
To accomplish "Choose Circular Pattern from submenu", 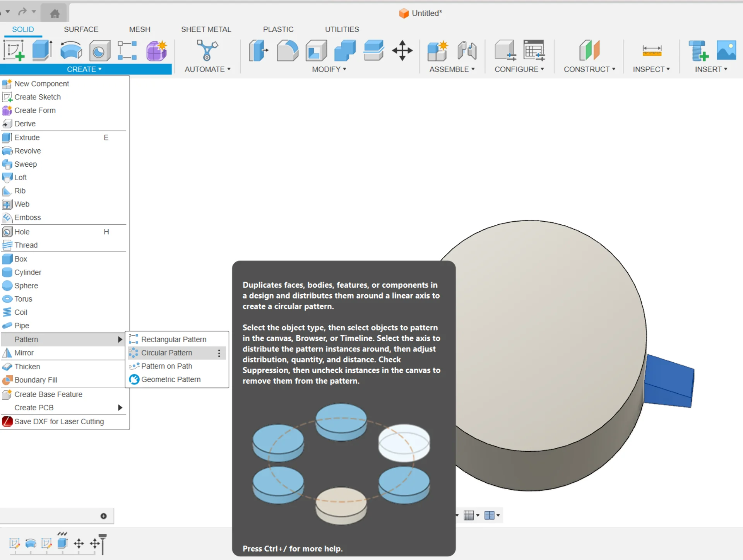I will coord(166,353).
